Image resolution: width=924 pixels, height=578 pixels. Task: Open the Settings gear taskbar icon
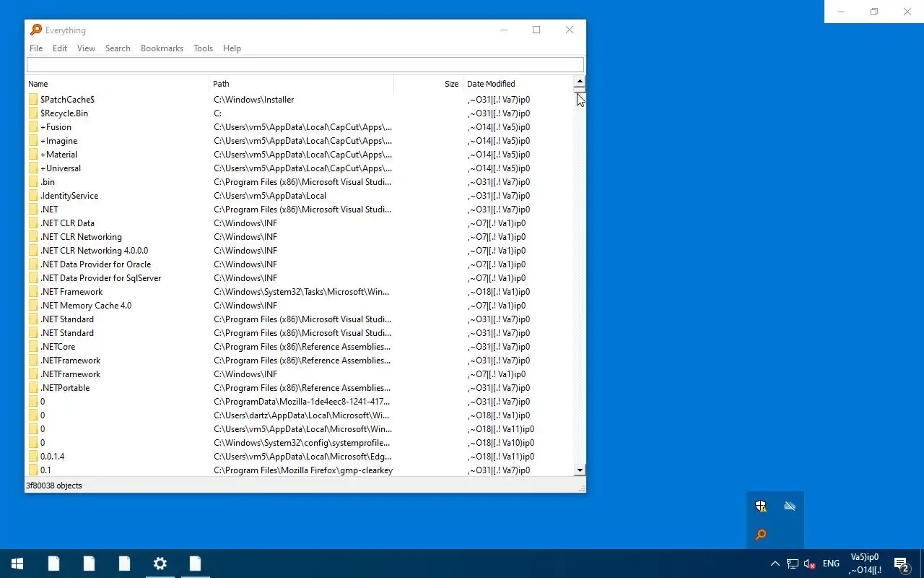click(160, 564)
